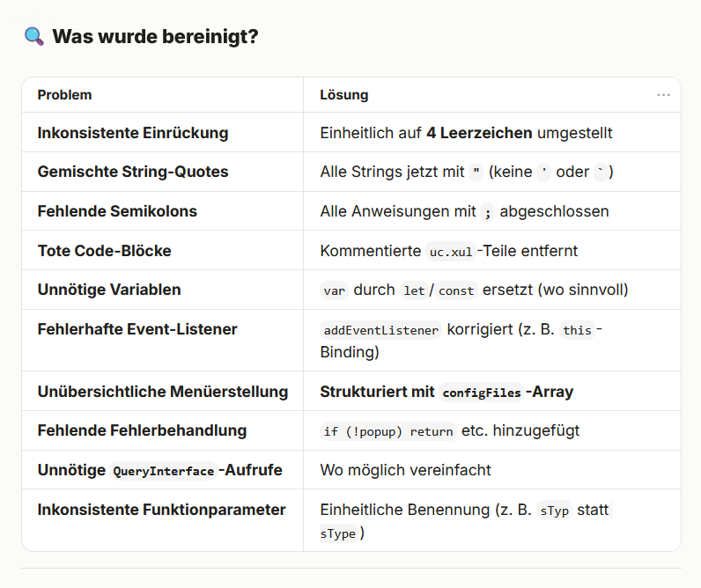The height and width of the screenshot is (588, 701).
Task: Click the 'QueryInterface' code snippet
Action: click(163, 471)
